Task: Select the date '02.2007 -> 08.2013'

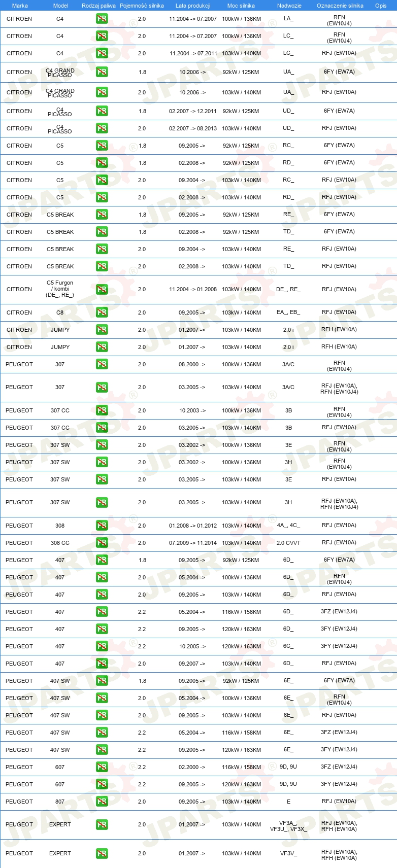Action: pos(193,128)
